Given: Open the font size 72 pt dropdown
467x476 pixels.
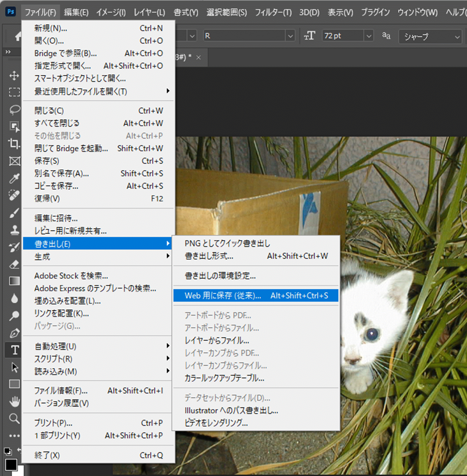Looking at the screenshot, I should click(369, 36).
